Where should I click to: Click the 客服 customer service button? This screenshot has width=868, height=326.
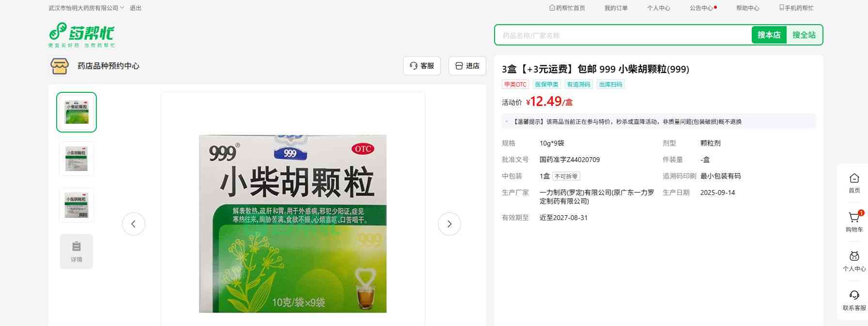[421, 66]
